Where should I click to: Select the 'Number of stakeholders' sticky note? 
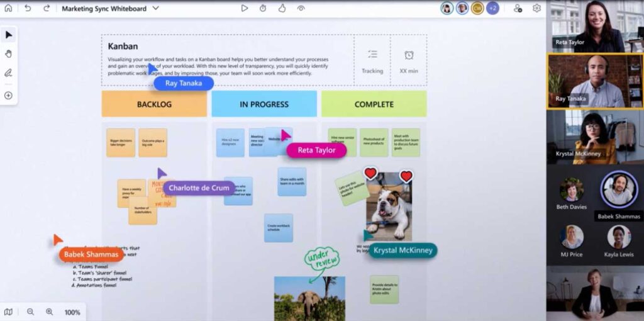[x=143, y=210]
